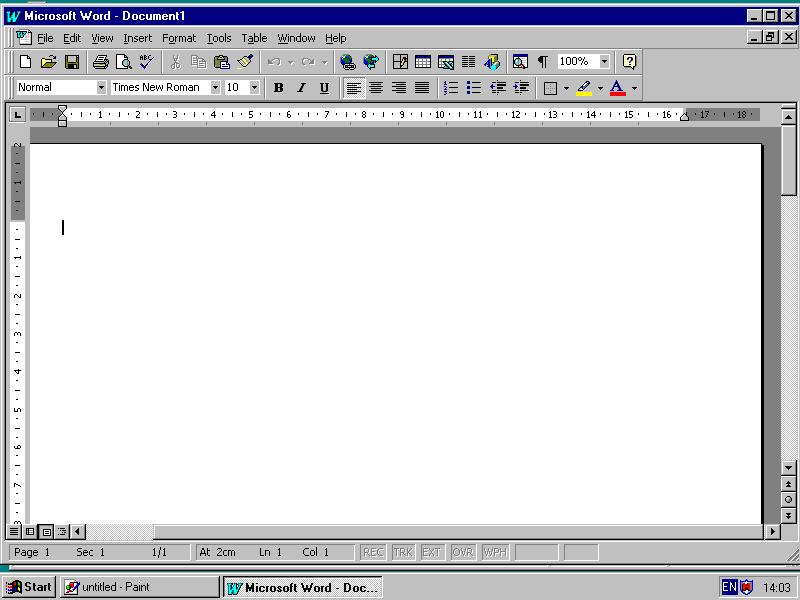Image resolution: width=800 pixels, height=600 pixels.
Task: Activate the Format Painter brush
Action: click(245, 62)
